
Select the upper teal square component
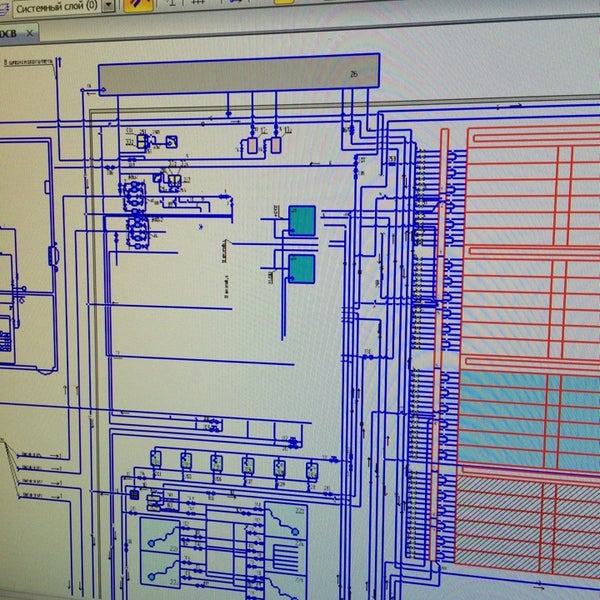coord(302,220)
